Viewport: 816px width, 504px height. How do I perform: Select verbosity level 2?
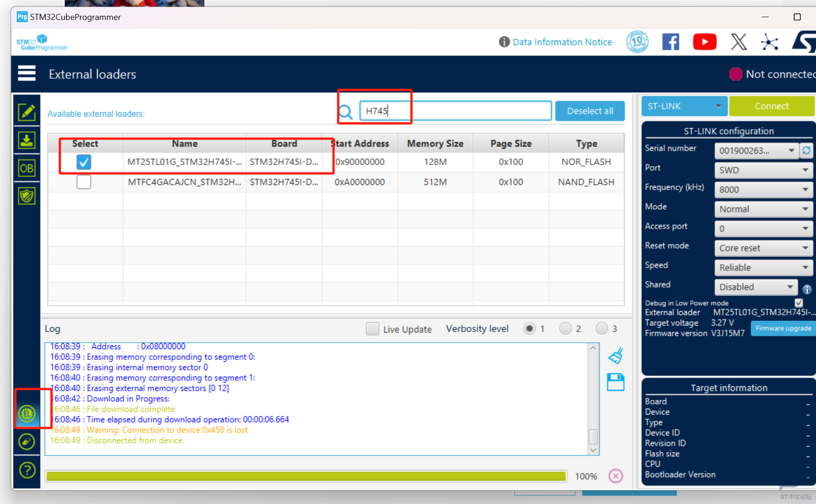point(565,329)
